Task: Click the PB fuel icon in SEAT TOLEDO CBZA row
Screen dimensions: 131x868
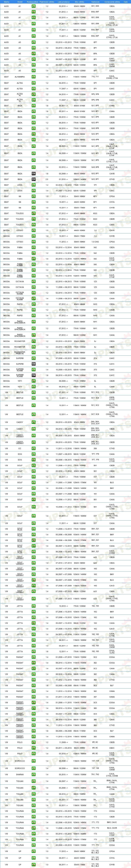Action: pos(34,213)
